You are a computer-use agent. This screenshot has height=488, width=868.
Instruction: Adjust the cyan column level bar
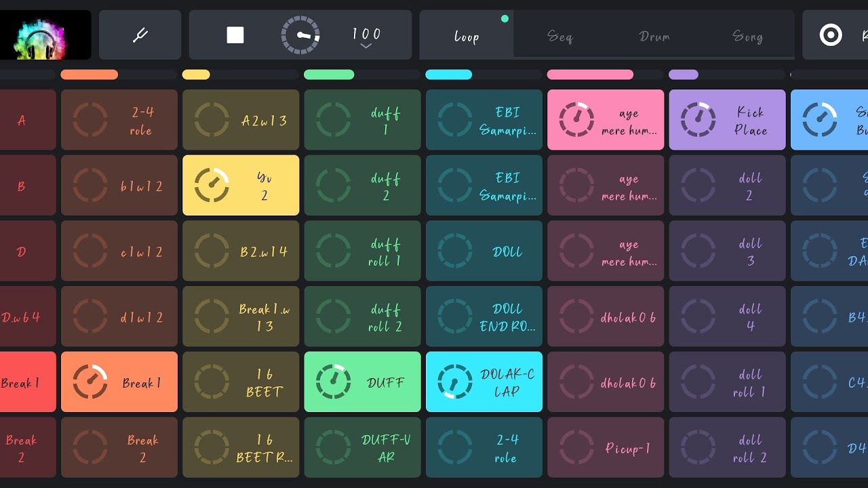click(x=484, y=75)
